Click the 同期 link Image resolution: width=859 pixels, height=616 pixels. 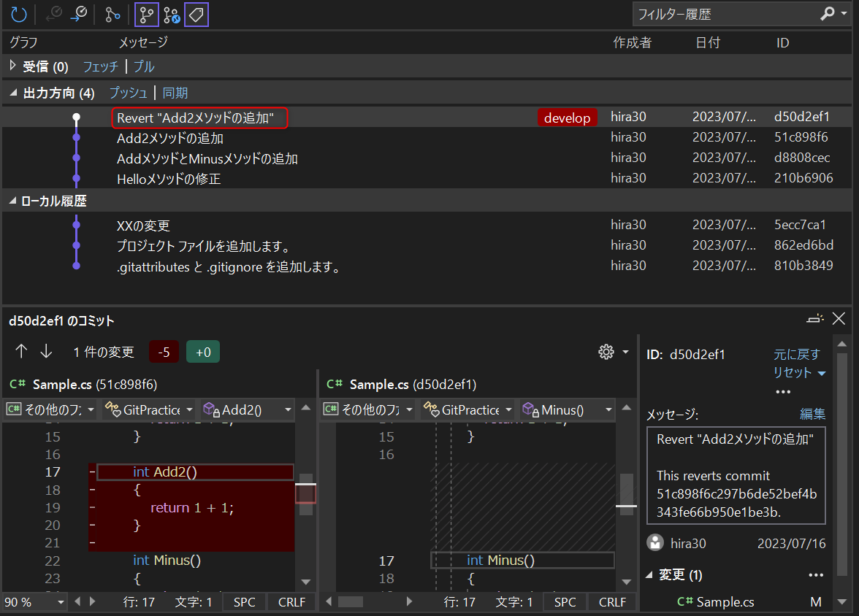(175, 93)
